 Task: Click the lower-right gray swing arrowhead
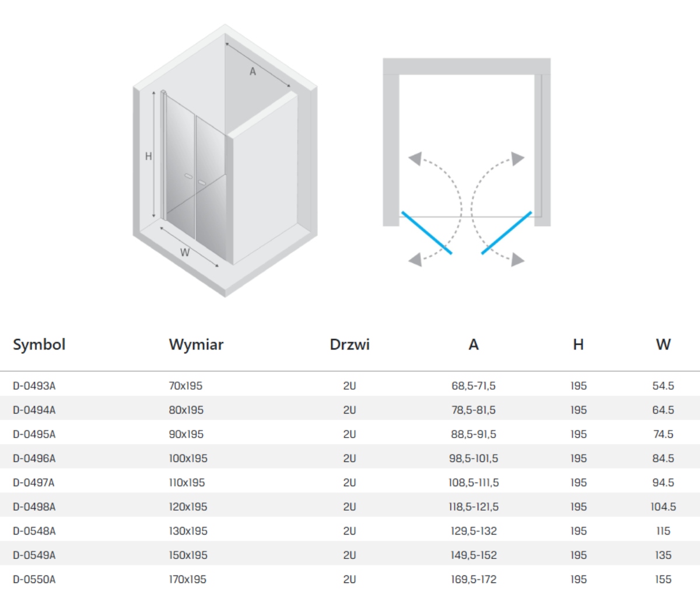[x=517, y=260]
